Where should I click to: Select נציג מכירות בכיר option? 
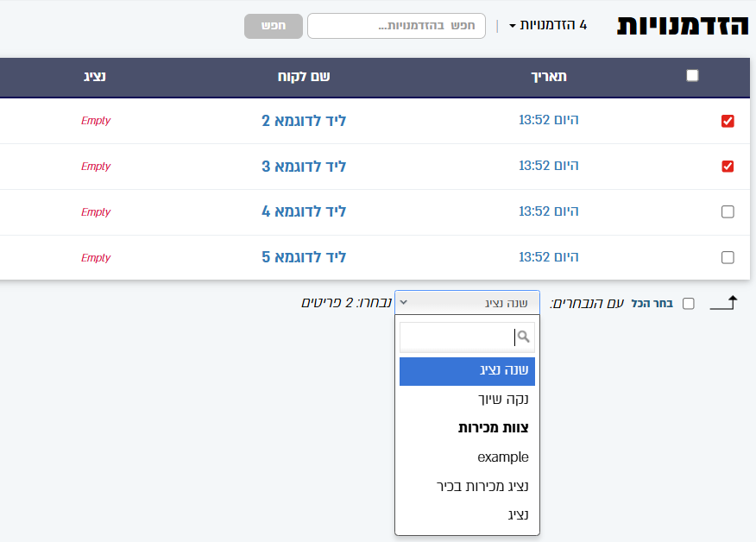467,486
